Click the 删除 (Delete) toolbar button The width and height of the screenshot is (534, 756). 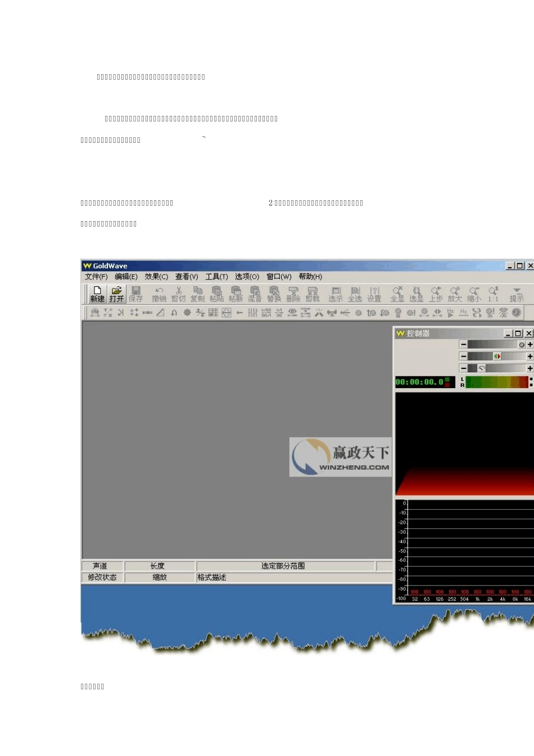(x=293, y=294)
